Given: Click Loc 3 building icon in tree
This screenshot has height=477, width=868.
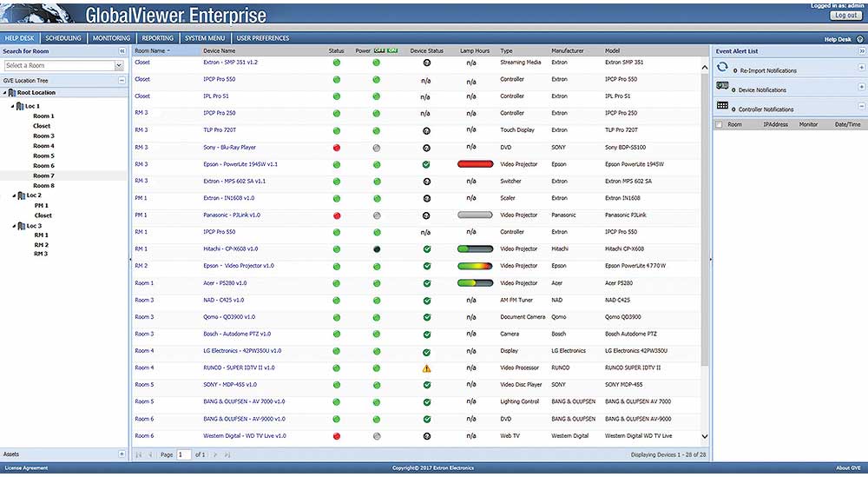Looking at the screenshot, I should click(x=22, y=226).
